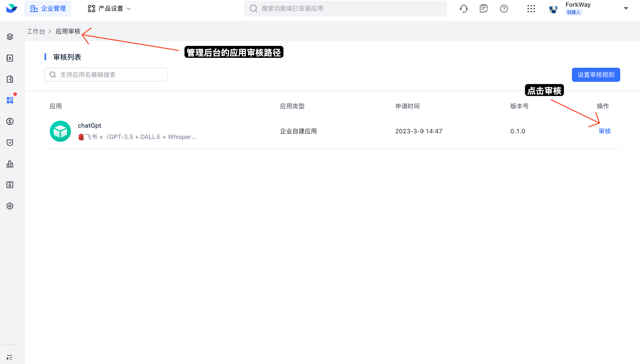Click the 版本号 column header
The image size is (640, 364).
pos(519,106)
